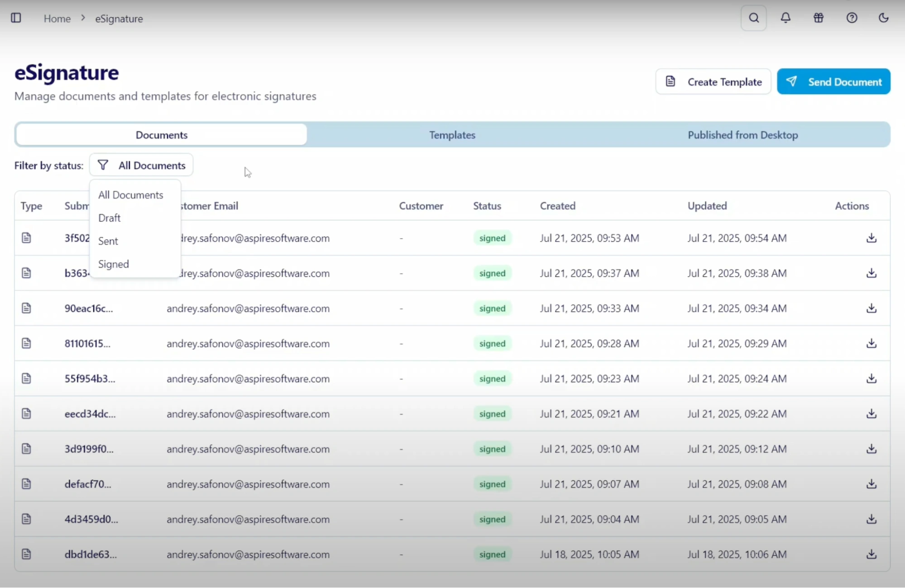The height and width of the screenshot is (588, 905).
Task: Click document type icon for 81101615
Action: click(26, 344)
